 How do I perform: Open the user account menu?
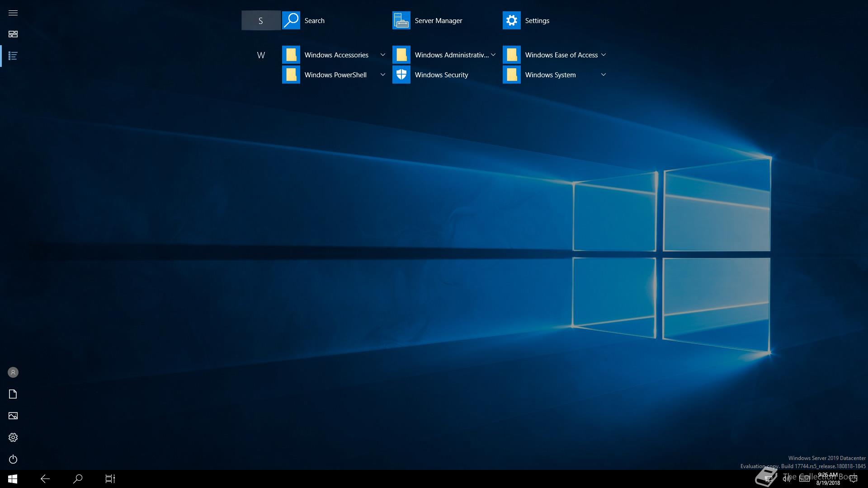13,372
